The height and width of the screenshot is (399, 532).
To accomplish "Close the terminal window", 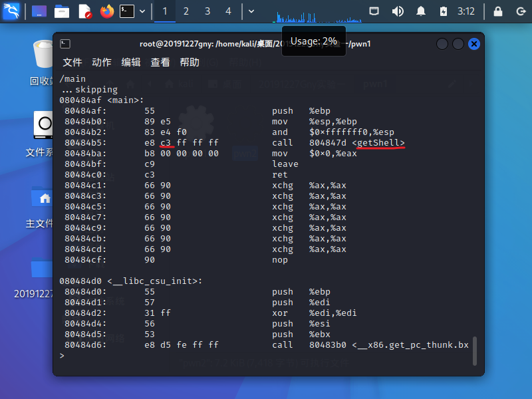I will point(474,44).
